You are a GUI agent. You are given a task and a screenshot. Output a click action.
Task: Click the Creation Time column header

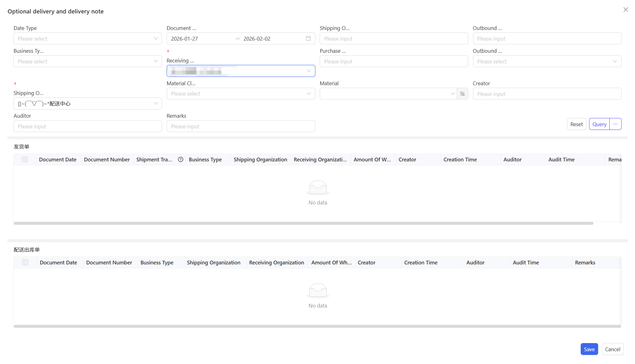click(x=460, y=160)
